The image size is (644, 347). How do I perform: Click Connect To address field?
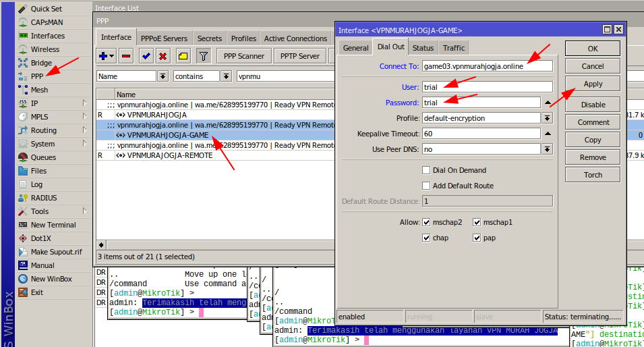coord(488,66)
